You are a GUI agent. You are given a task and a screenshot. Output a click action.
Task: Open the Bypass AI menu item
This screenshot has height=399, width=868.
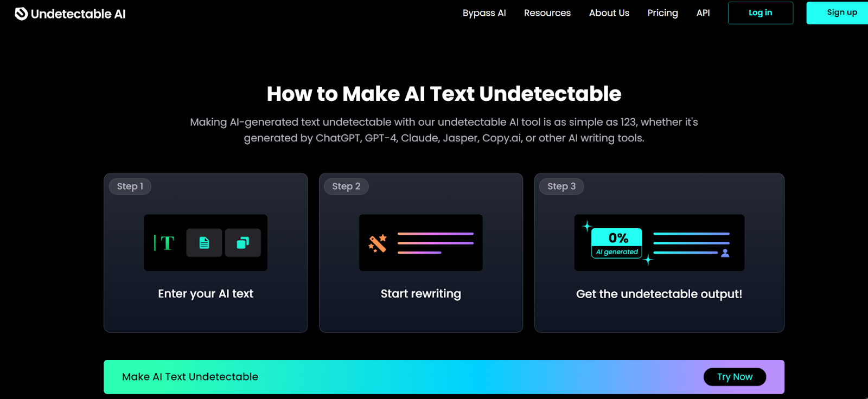point(484,13)
